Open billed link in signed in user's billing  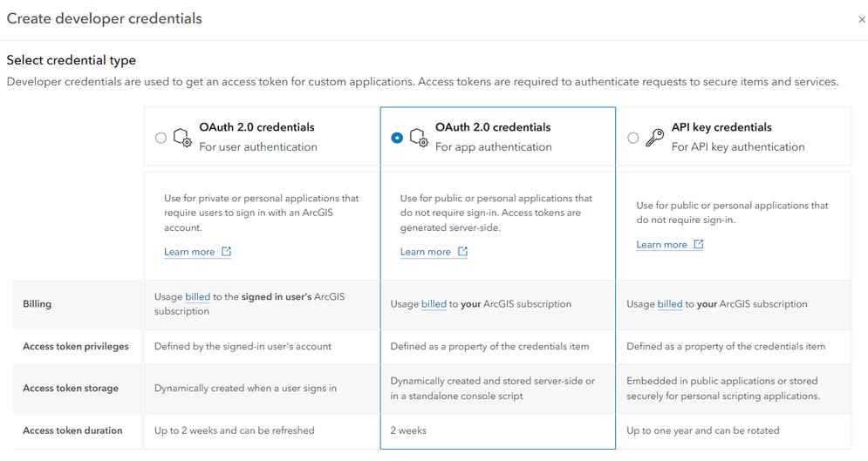tap(198, 297)
